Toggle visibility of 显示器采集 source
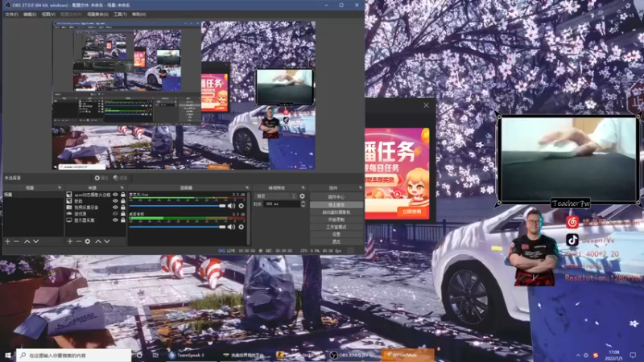The width and height of the screenshot is (644, 362). (x=115, y=220)
